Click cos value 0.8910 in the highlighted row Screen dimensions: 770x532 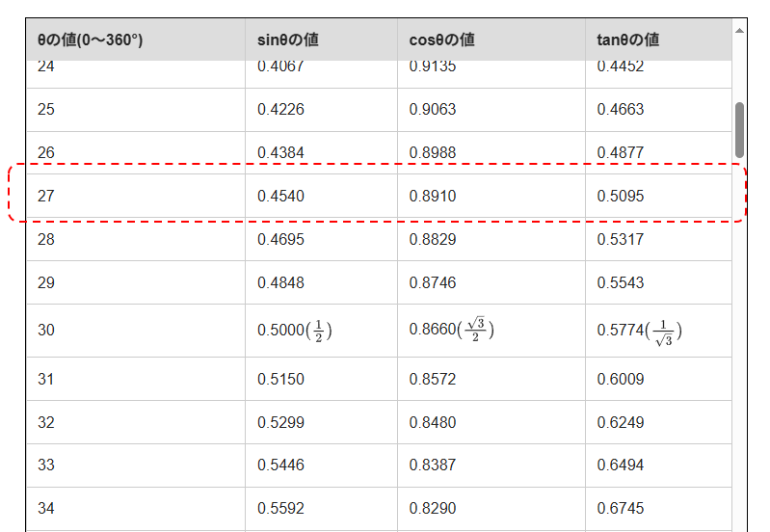coord(433,196)
